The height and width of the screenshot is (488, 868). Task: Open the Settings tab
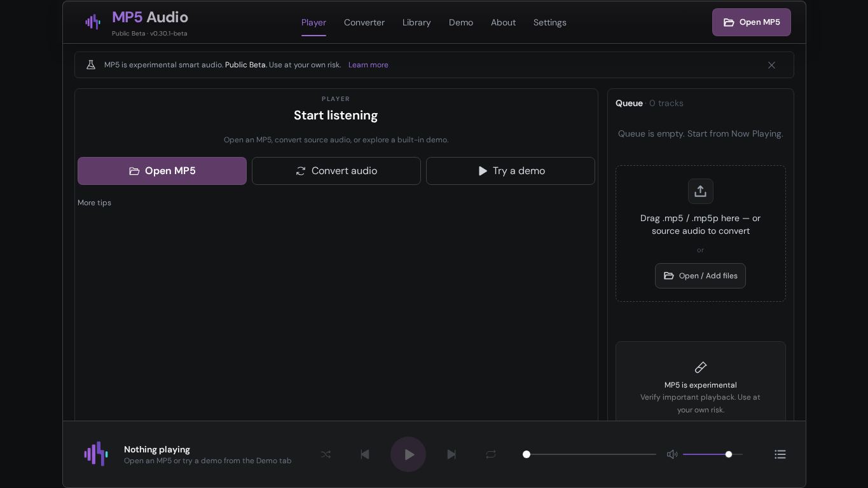[550, 22]
